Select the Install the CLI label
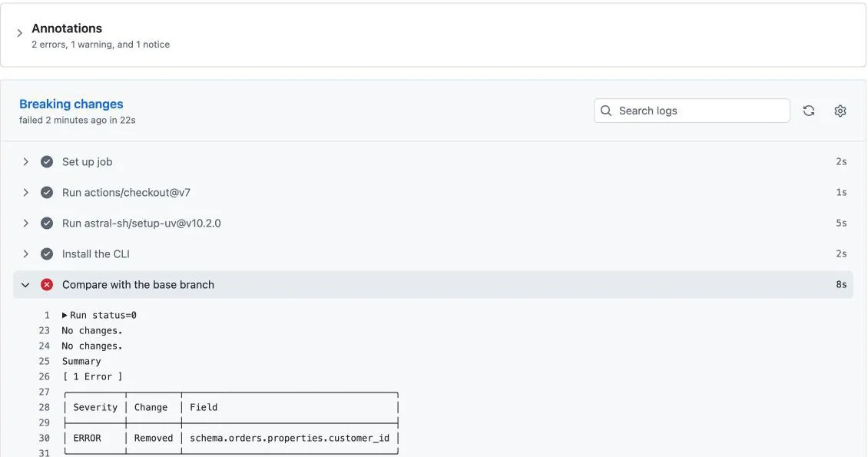The image size is (868, 457). (96, 254)
